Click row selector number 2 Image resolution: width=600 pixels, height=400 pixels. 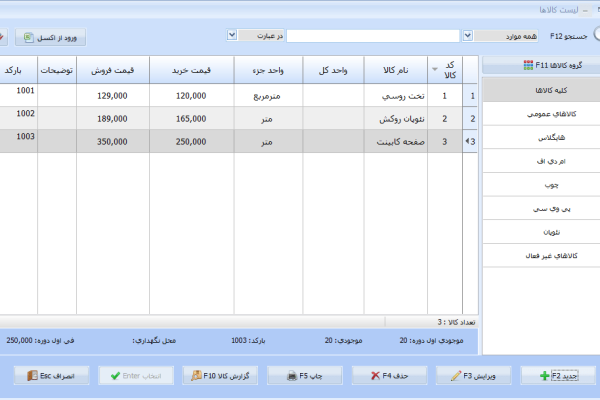[470, 119]
